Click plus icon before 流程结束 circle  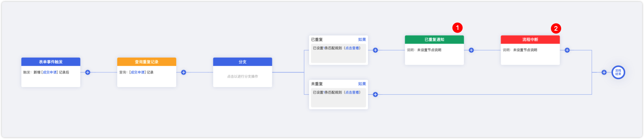604,72
